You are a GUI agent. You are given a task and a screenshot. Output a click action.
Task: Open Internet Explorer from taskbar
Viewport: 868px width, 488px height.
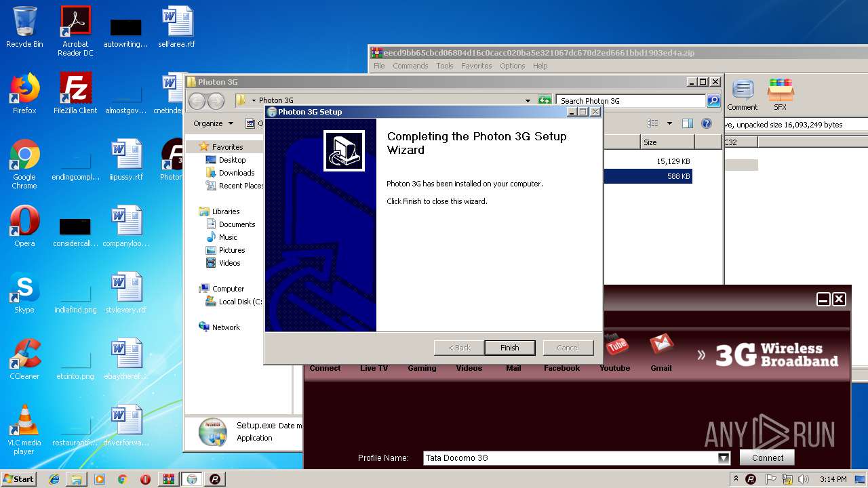[x=54, y=479]
